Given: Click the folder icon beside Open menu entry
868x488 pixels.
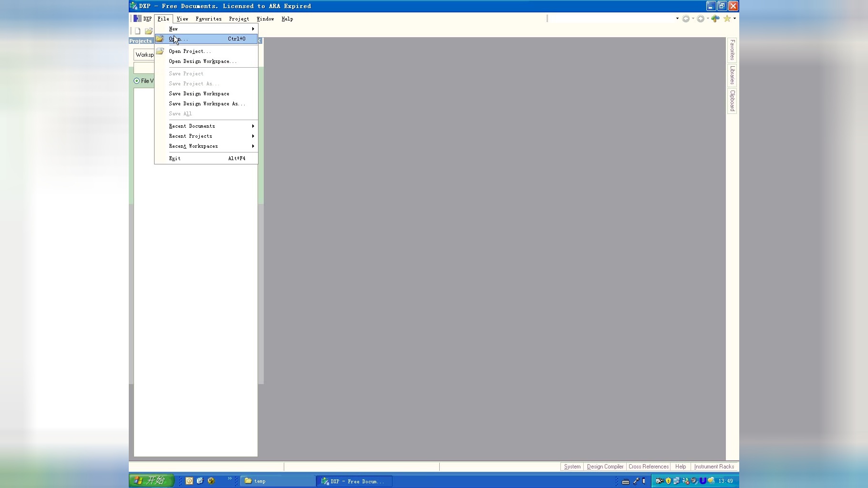Looking at the screenshot, I should pyautogui.click(x=160, y=39).
